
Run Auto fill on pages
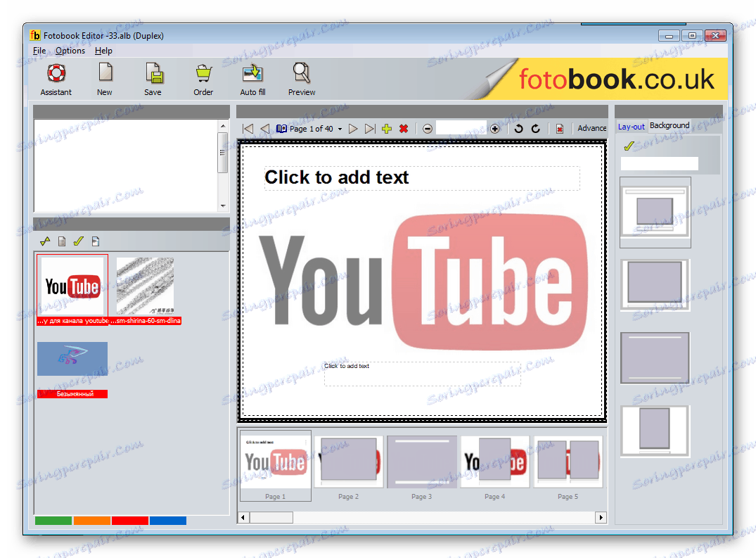[252, 80]
